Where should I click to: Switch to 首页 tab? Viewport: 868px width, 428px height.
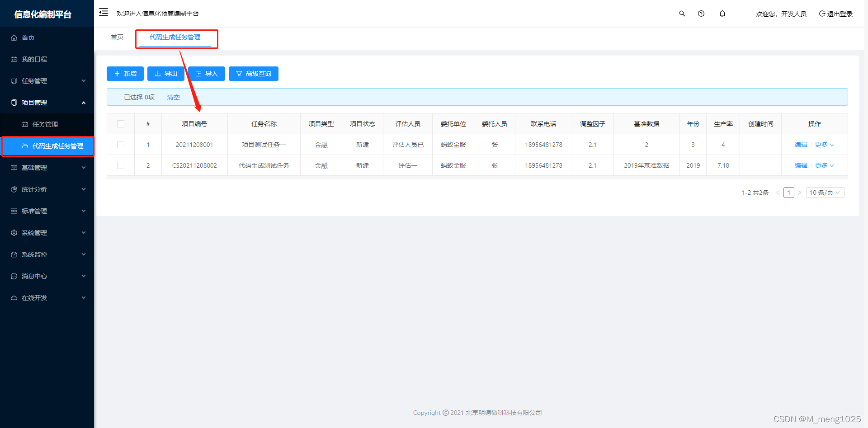pos(117,37)
